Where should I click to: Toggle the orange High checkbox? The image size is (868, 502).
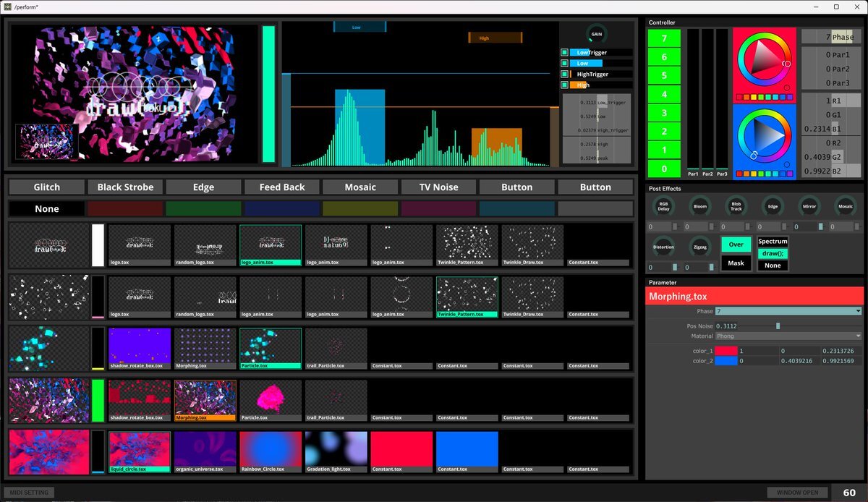coord(564,85)
